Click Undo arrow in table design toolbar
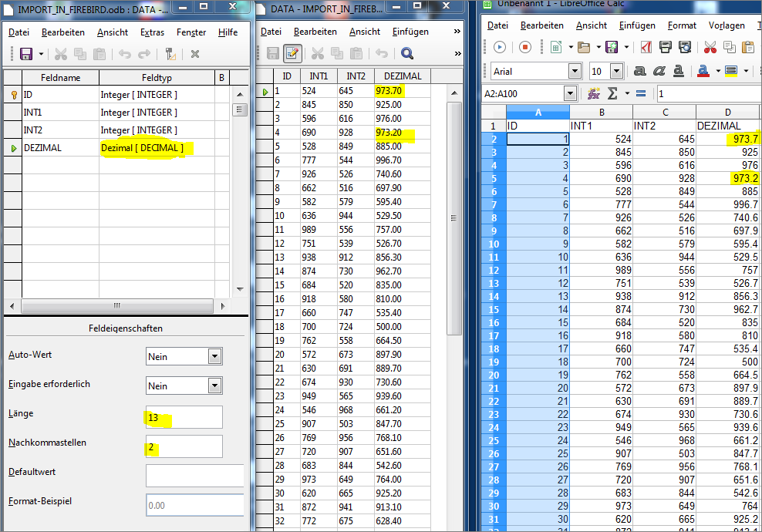This screenshot has width=762, height=532. coord(125,54)
